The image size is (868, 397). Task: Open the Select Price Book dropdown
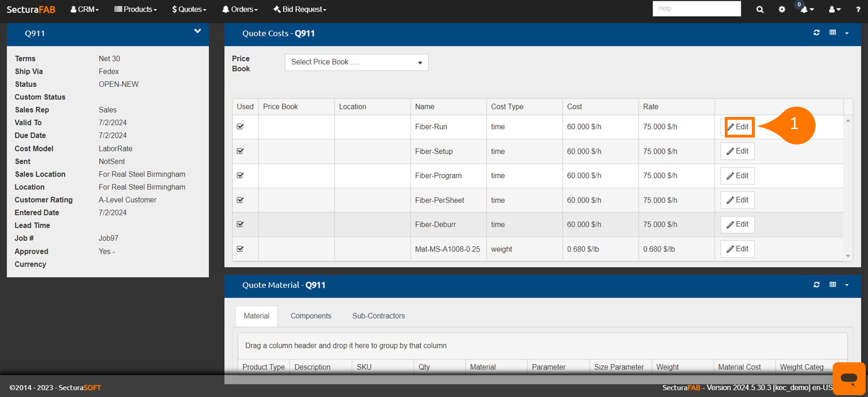[x=356, y=62]
